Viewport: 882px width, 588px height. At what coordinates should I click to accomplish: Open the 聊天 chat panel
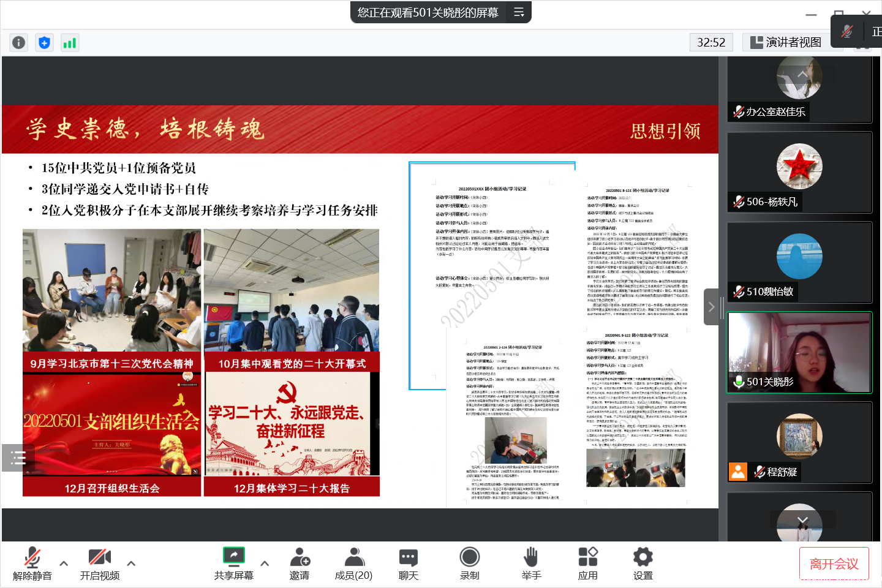tap(408, 563)
